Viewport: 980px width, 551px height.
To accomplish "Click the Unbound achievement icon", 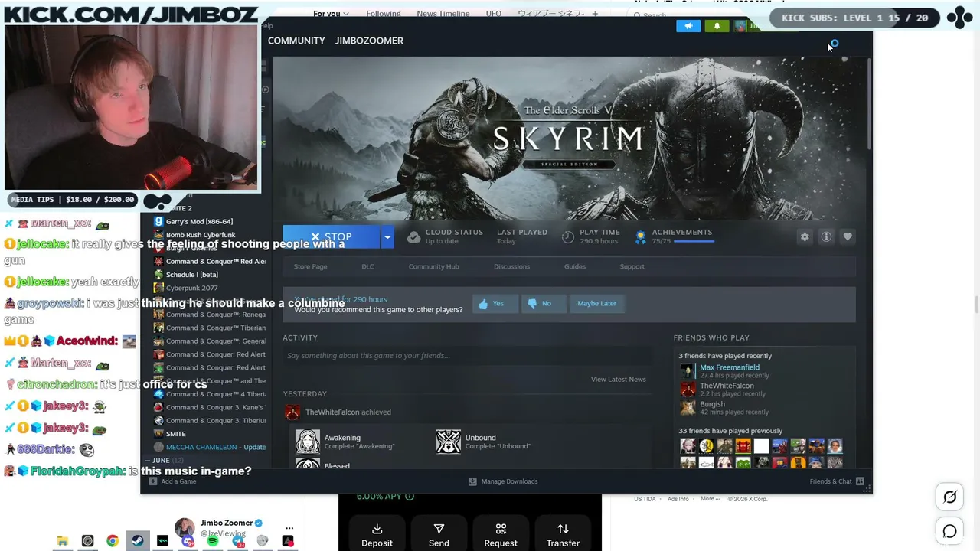I will pyautogui.click(x=449, y=442).
